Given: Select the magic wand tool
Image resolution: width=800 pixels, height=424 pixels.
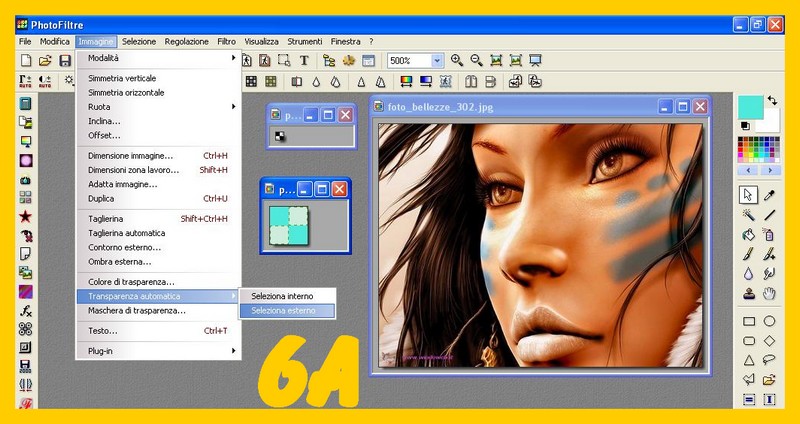Looking at the screenshot, I should (x=748, y=214).
